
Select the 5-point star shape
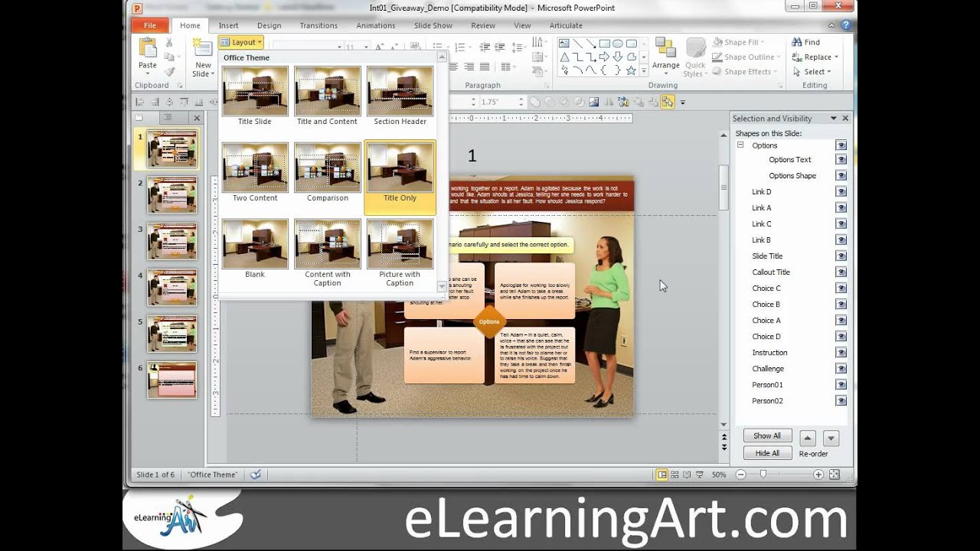[631, 70]
